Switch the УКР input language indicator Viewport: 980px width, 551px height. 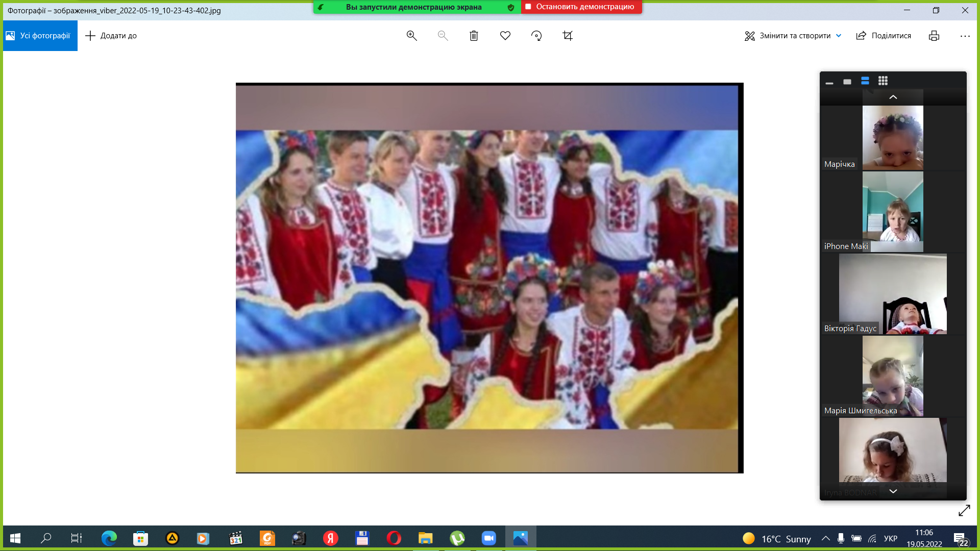tap(891, 538)
